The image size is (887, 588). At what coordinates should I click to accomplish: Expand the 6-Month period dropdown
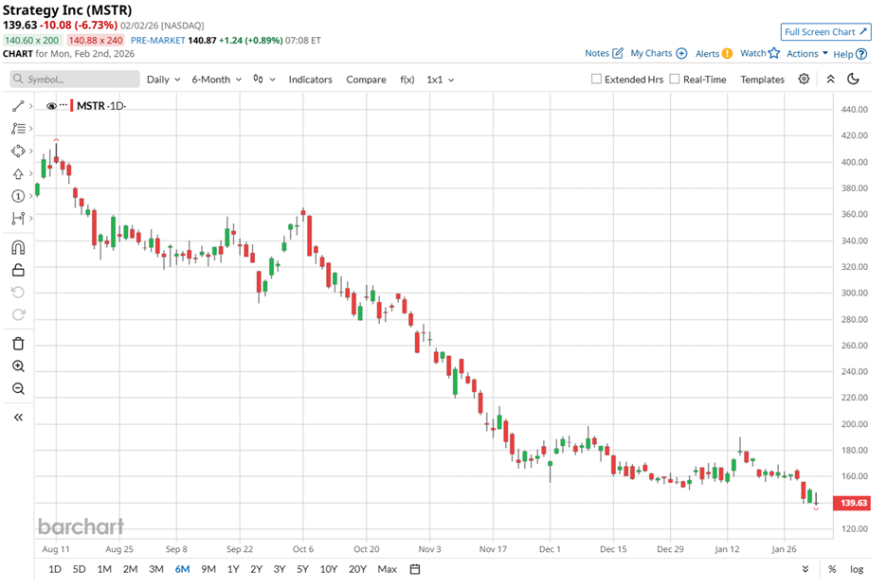(x=216, y=80)
